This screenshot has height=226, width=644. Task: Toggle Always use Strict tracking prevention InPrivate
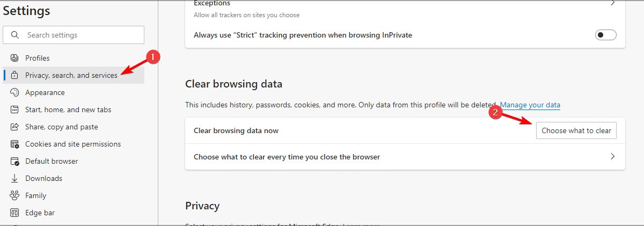[x=606, y=35]
